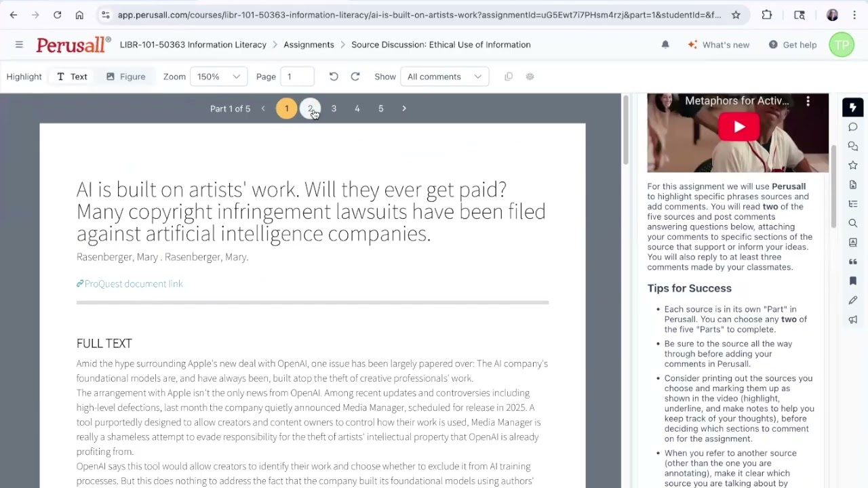
Task: Open the glossary 'A' book icon
Action: tap(853, 242)
